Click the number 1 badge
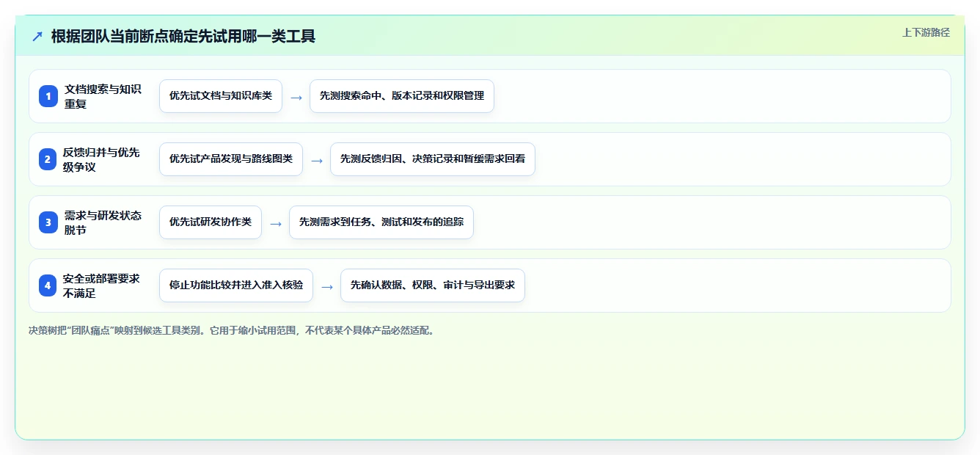This screenshot has height=455, width=980. (x=48, y=96)
